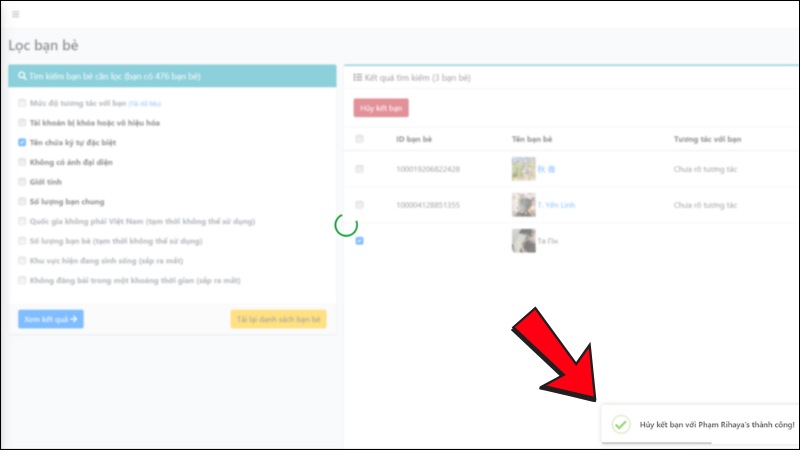This screenshot has height=450, width=800.
Task: Uncheck the third friend row checkbox
Action: coord(360,241)
